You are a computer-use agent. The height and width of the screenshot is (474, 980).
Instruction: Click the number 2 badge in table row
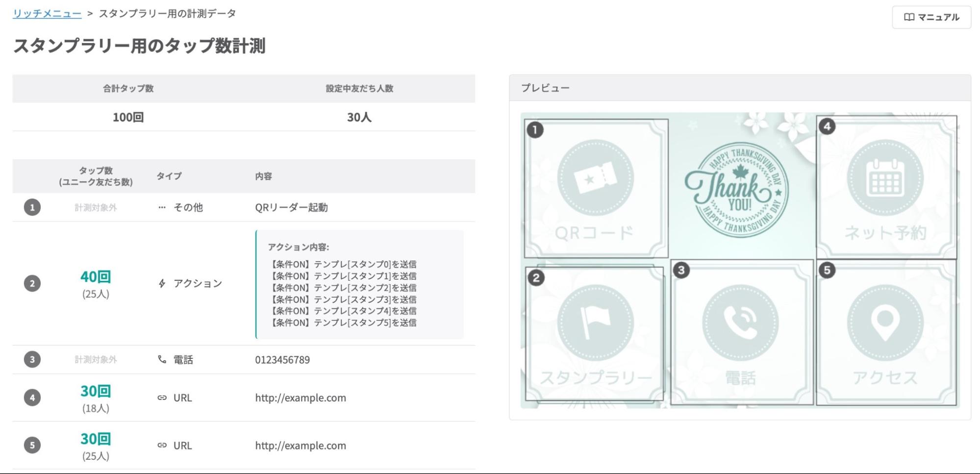(x=32, y=283)
